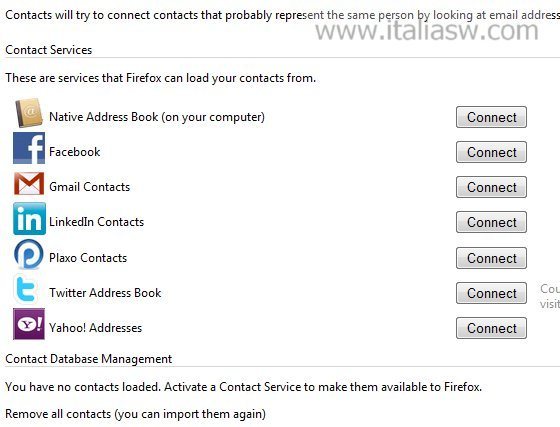Click Remove all contacts link
The height and width of the screenshot is (427, 560).
point(135,414)
